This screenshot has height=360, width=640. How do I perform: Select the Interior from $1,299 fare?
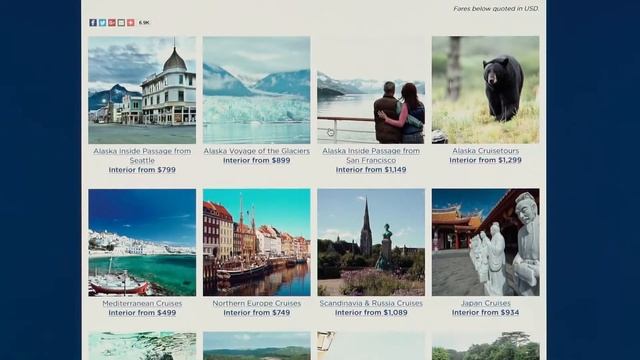pos(486,160)
